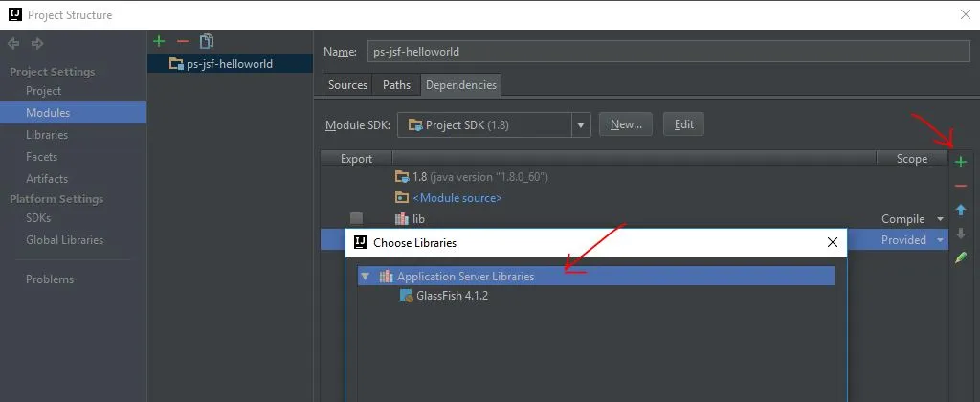Click the Module SDK dropdown arrow
980x402 pixels.
point(581,124)
